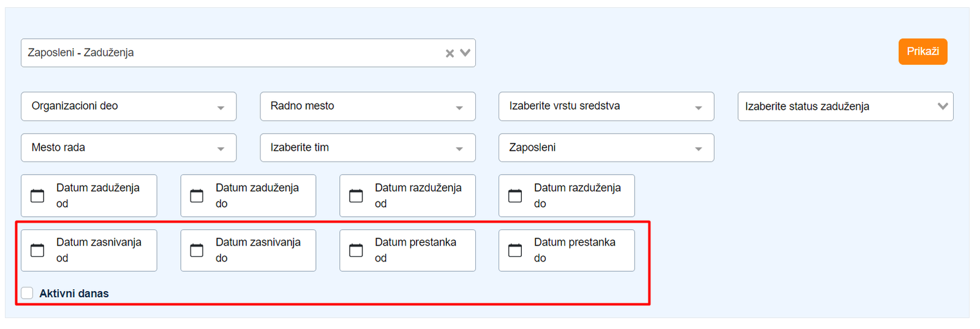Click calendar icon for Datum zaduženja do

(x=197, y=195)
